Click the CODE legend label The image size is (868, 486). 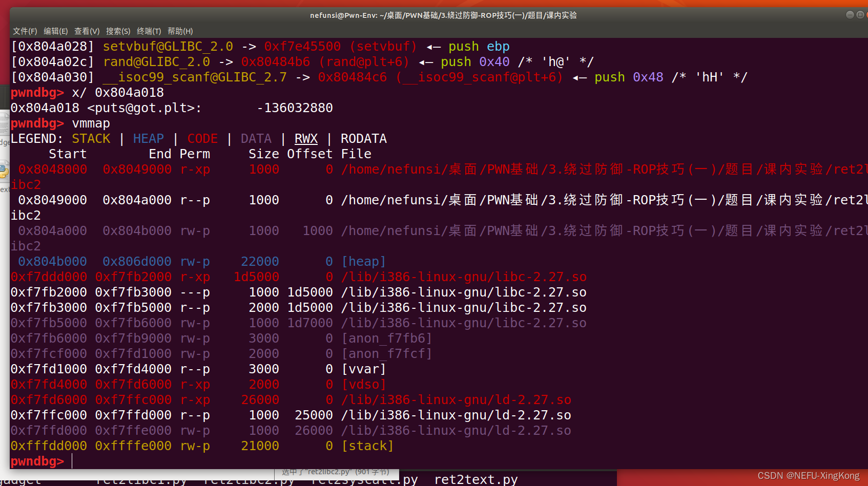pos(202,139)
